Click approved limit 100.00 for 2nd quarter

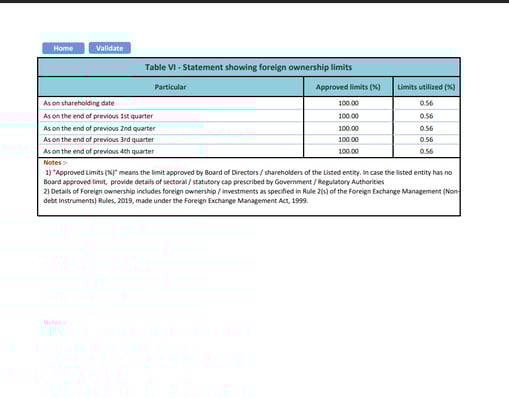(x=348, y=128)
